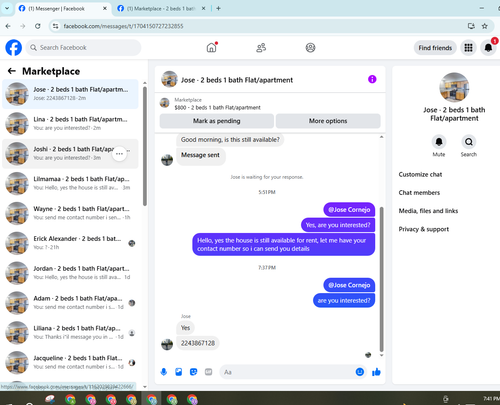
Task: Open Liliana conversation in chat list
Action: point(70,333)
